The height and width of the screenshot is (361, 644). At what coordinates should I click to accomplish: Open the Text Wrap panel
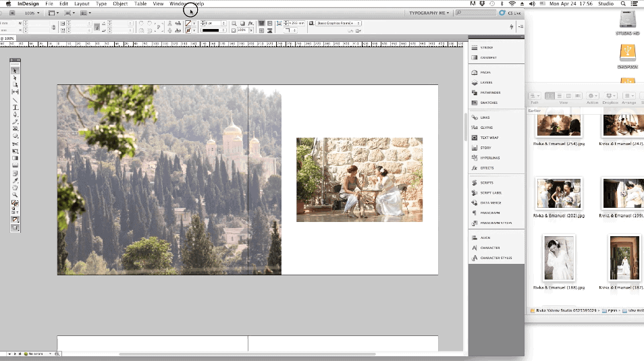pos(489,138)
